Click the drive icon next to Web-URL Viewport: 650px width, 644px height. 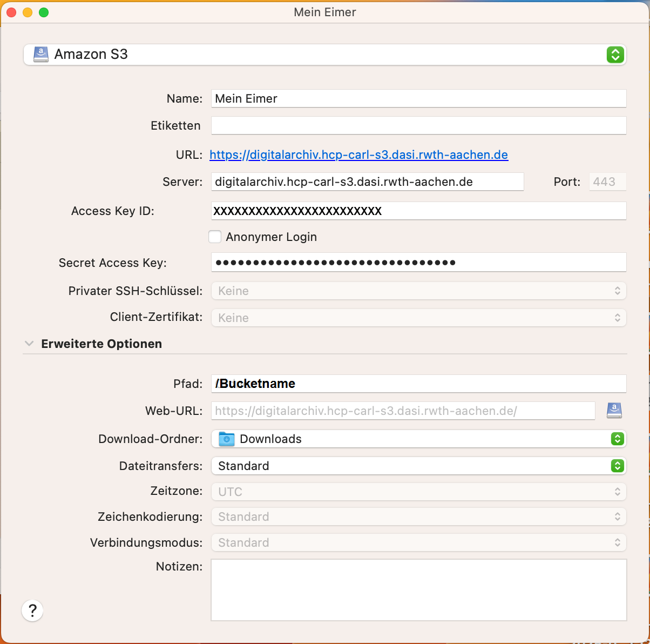614,411
